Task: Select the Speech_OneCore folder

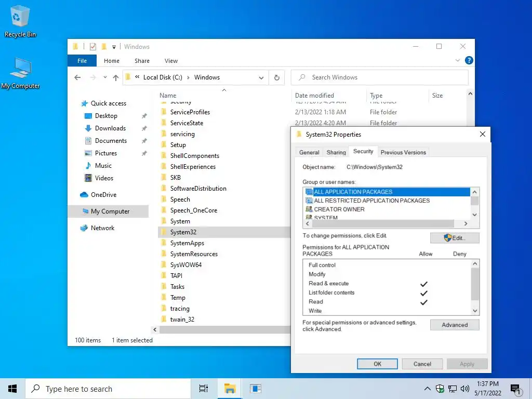Action: coord(193,210)
